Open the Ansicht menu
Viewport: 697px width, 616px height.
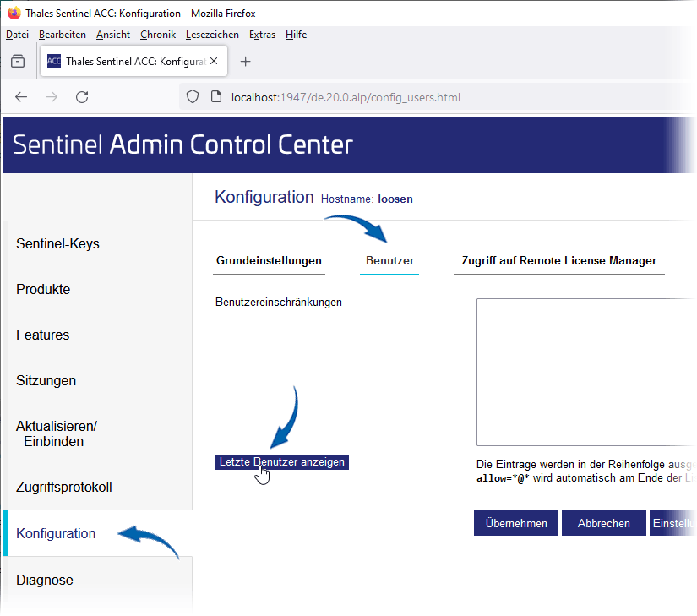click(x=113, y=35)
